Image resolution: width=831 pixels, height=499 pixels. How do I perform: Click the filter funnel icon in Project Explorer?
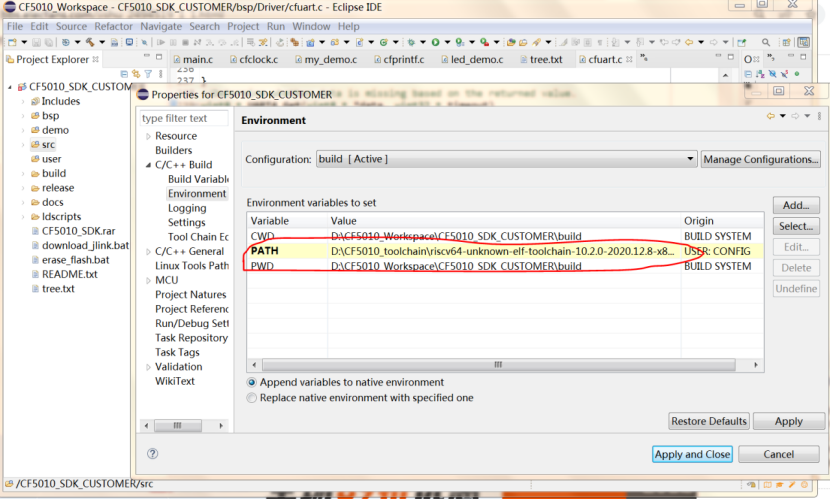pyautogui.click(x=147, y=74)
